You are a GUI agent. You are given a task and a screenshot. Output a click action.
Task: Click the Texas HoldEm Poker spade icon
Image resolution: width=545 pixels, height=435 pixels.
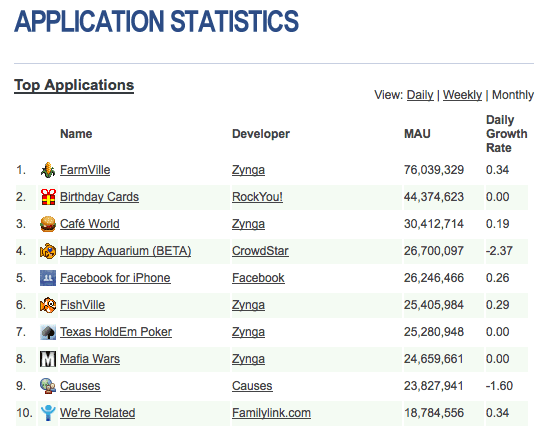48,332
